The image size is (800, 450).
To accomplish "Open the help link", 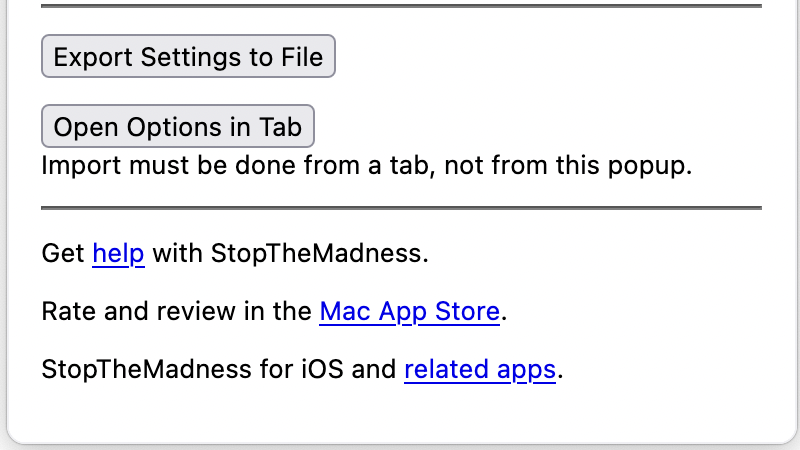I will [x=118, y=254].
